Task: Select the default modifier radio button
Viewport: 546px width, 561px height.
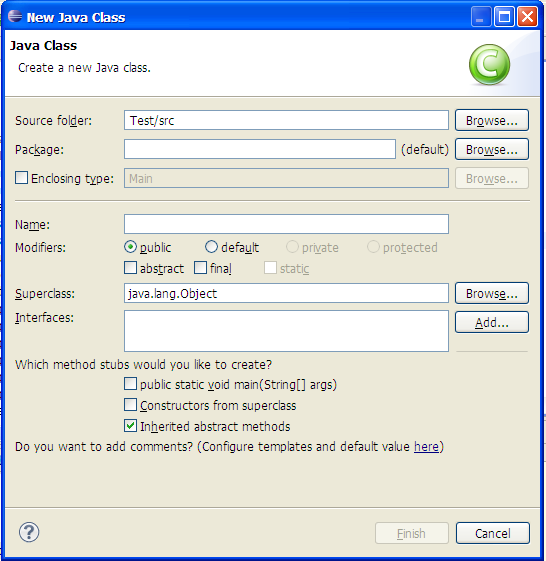Action: (x=211, y=247)
